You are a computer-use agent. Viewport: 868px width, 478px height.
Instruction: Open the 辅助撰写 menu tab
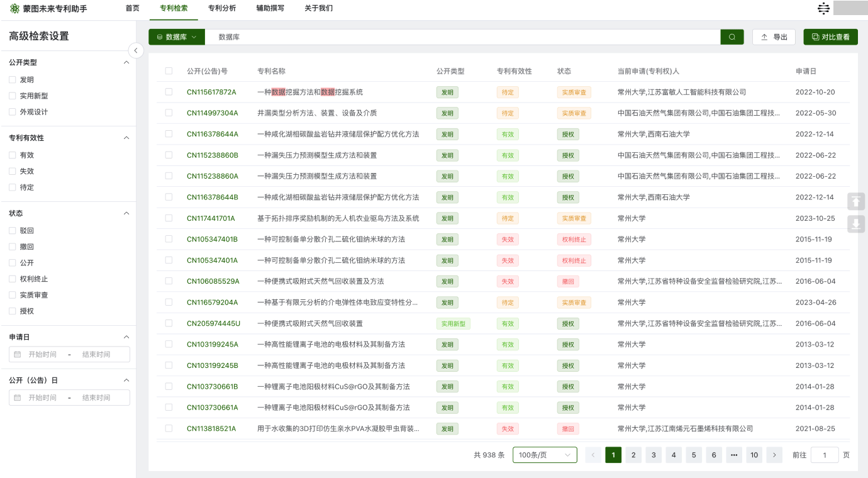click(270, 8)
